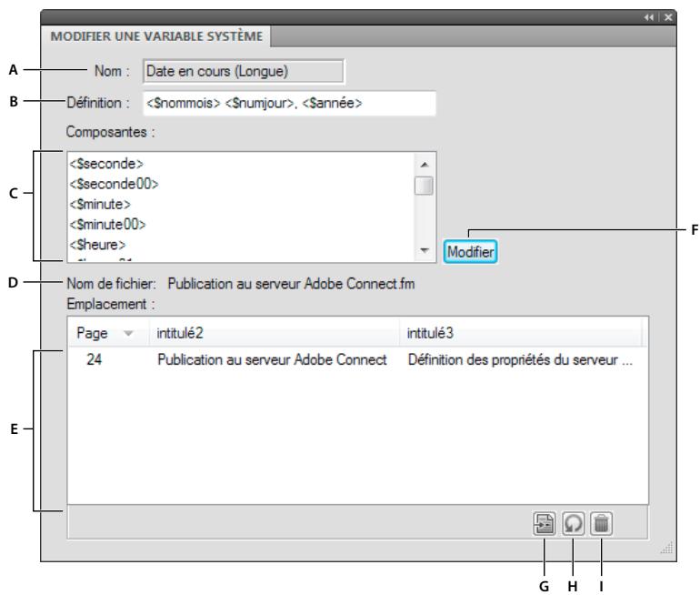The width and height of the screenshot is (700, 595).
Task: Select <$seconde00> in Composantes list
Action: click(x=114, y=184)
